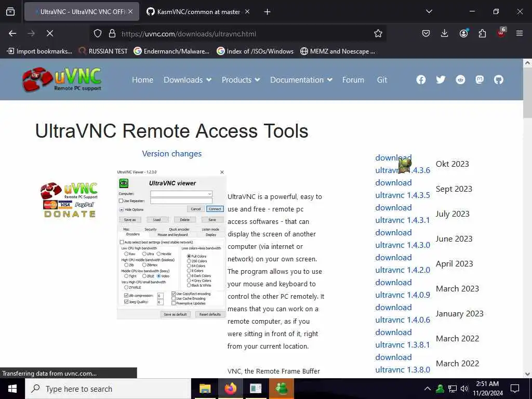This screenshot has width=532, height=399.
Task: Download ultravnc 1.4.2.0
Action: pos(403,263)
